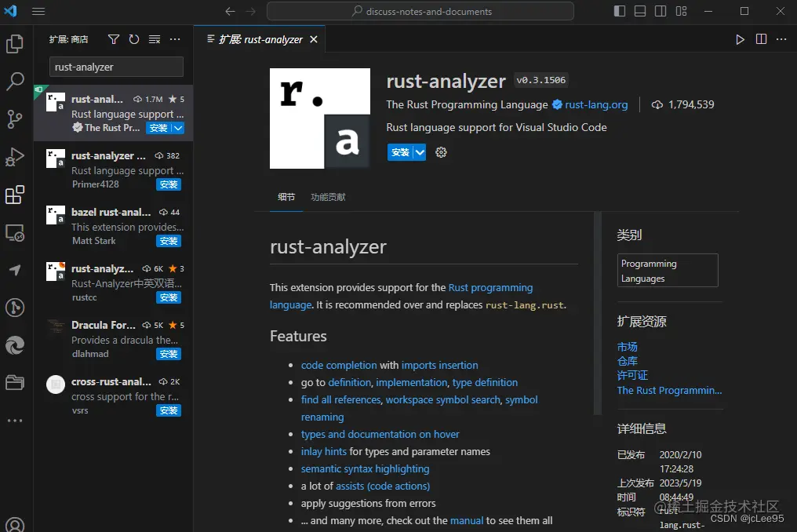Click the rust-analyzer extension search box

116,67
